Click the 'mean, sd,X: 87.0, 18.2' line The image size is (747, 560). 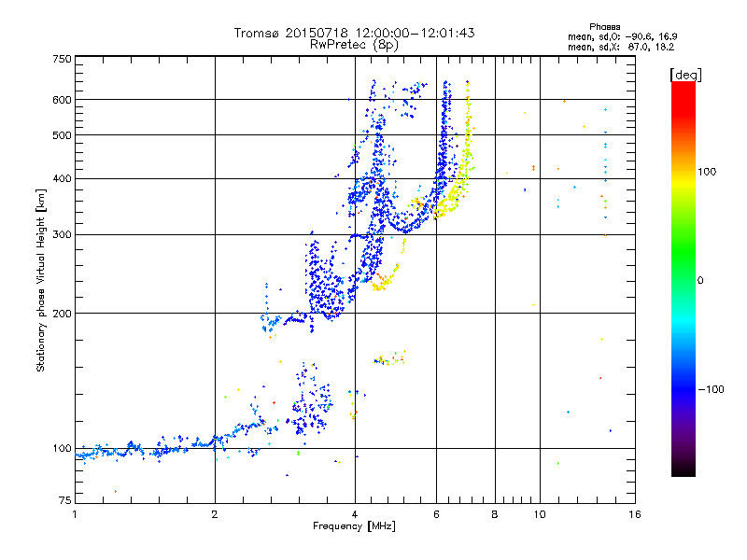click(x=621, y=47)
